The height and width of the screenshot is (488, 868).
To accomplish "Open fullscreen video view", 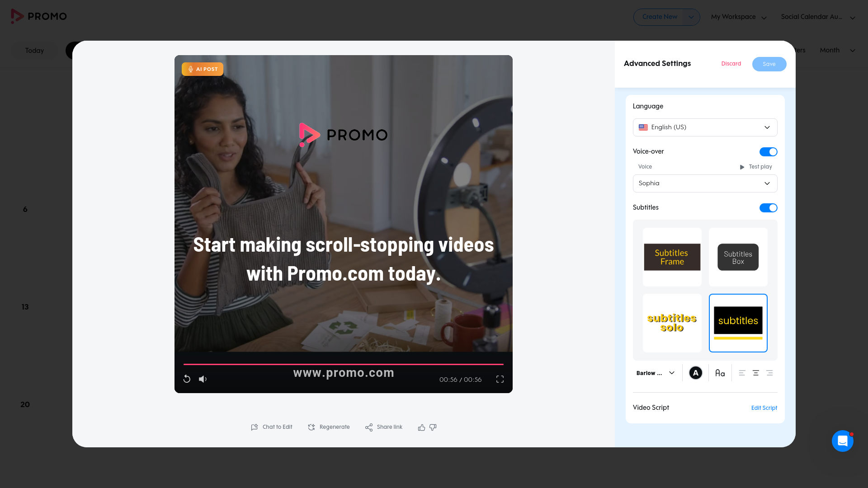I will coord(500,379).
